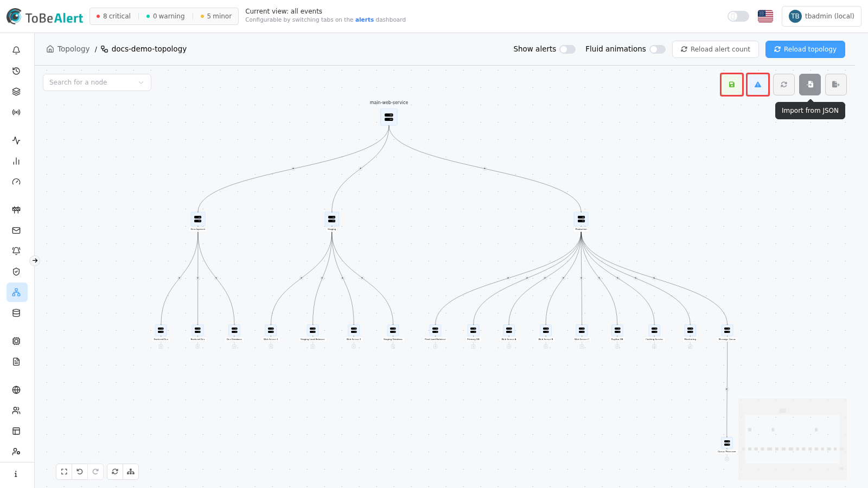Click the alerts dashboard link
868x488 pixels.
pos(365,20)
